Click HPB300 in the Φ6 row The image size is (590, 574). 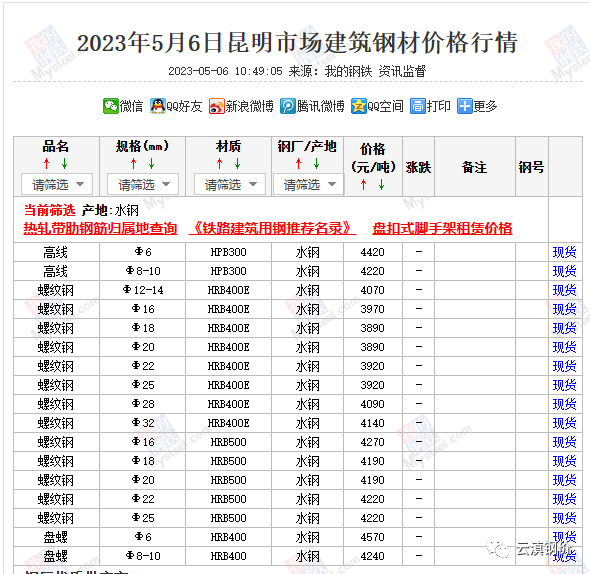[229, 252]
